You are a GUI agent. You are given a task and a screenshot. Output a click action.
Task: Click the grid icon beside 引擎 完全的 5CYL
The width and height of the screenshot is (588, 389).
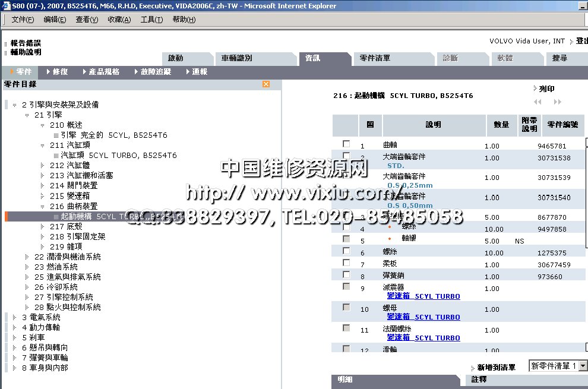pos(56,135)
